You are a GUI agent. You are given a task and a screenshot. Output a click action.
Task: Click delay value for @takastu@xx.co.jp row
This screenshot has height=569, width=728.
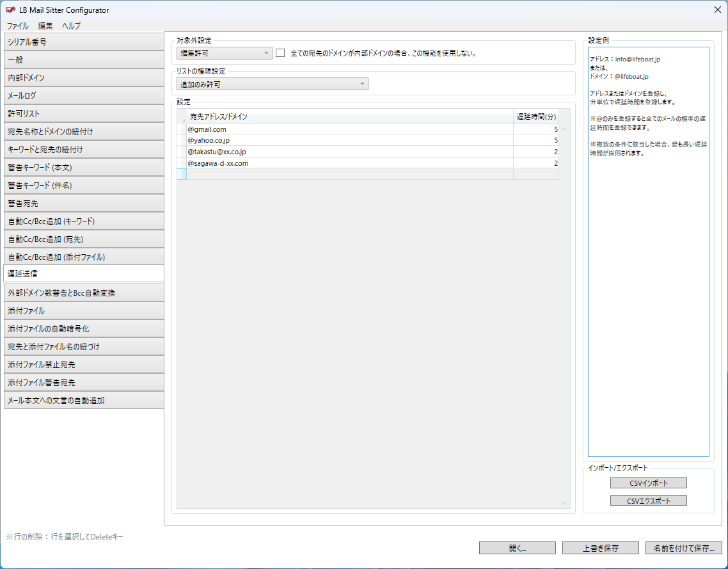coord(536,152)
